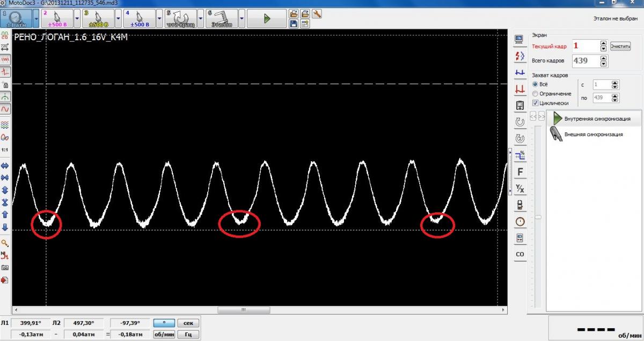This screenshot has height=341, width=644.
Task: Click the сек unit button
Action: pyautogui.click(x=188, y=323)
